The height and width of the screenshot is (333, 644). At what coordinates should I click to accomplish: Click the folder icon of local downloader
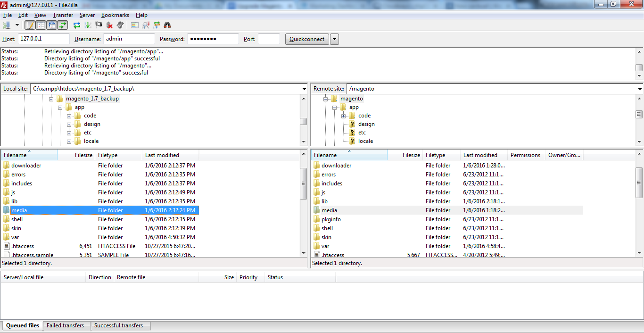[6, 166]
